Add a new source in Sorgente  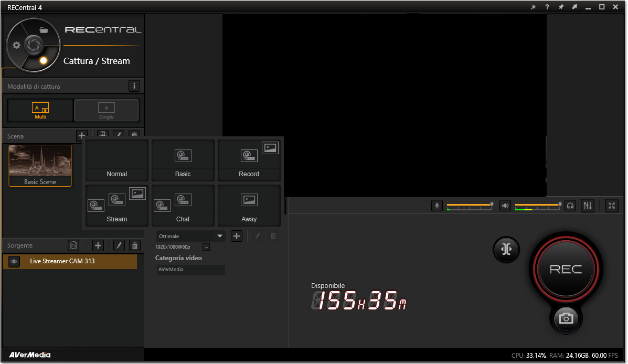tap(98, 245)
